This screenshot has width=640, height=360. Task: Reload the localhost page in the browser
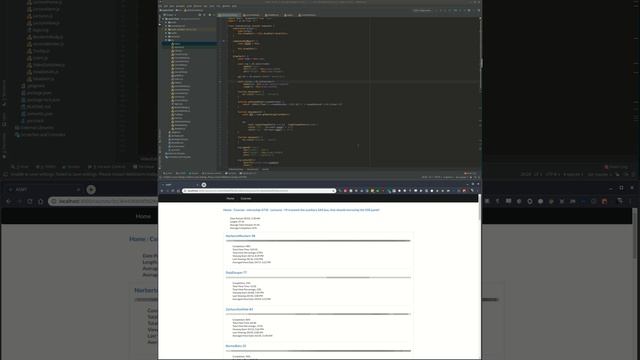click(x=173, y=191)
